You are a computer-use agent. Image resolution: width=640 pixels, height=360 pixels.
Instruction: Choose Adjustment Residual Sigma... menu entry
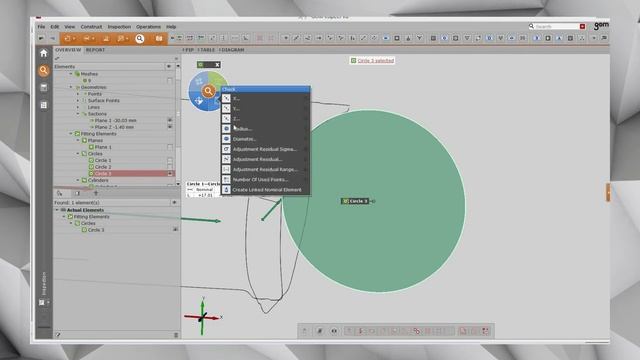[x=265, y=149]
